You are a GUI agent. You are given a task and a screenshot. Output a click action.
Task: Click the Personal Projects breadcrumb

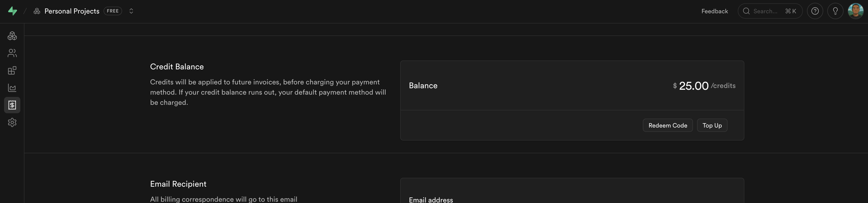(72, 11)
